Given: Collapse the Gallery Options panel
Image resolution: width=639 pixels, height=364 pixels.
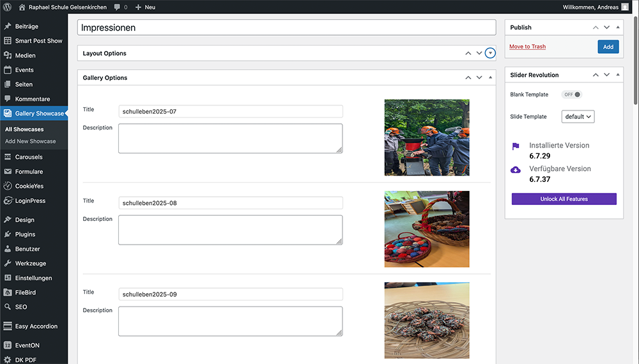Looking at the screenshot, I should click(490, 77).
